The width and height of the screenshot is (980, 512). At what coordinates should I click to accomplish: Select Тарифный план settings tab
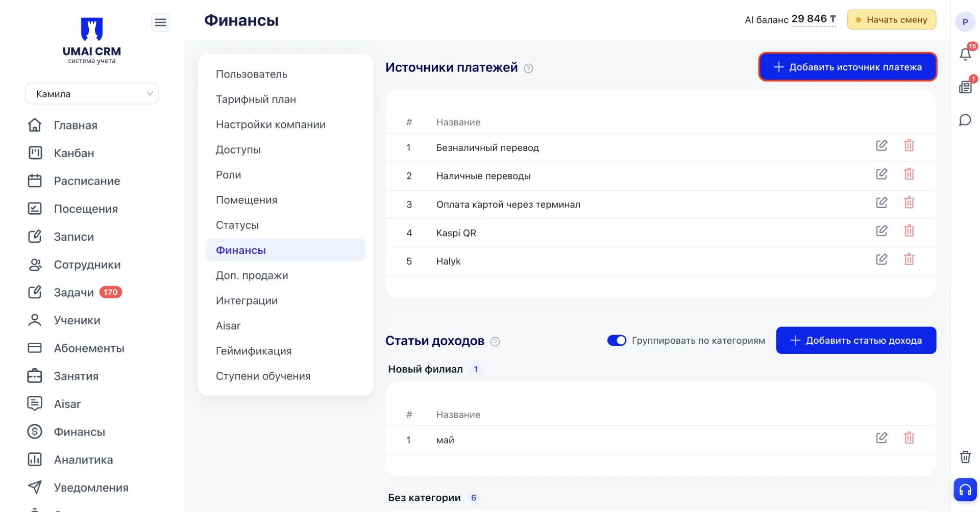[286, 99]
